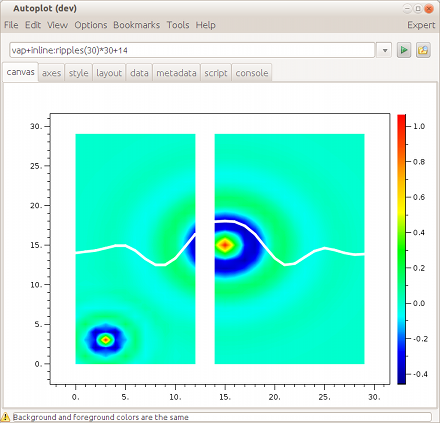
Task: Open the Help menu
Action: [205, 25]
